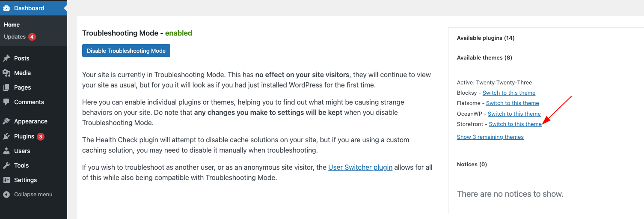Open the Settings sliders icon
644x219 pixels.
coord(6,180)
